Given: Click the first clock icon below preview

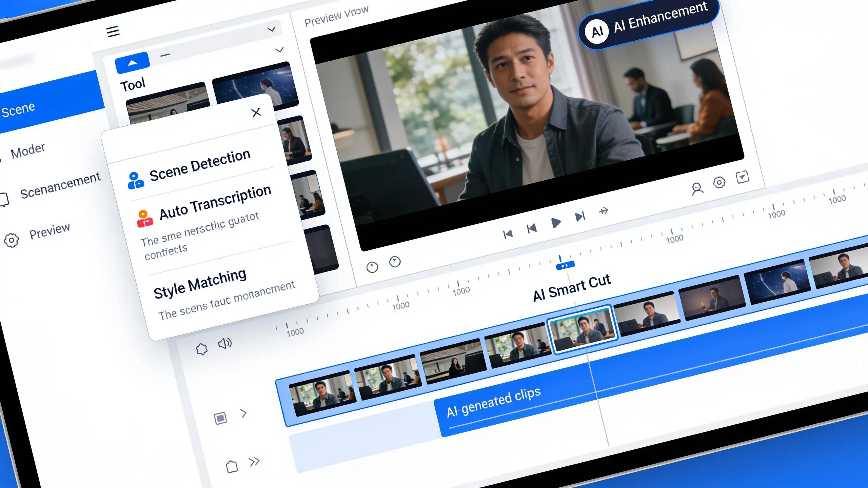Looking at the screenshot, I should pyautogui.click(x=372, y=267).
